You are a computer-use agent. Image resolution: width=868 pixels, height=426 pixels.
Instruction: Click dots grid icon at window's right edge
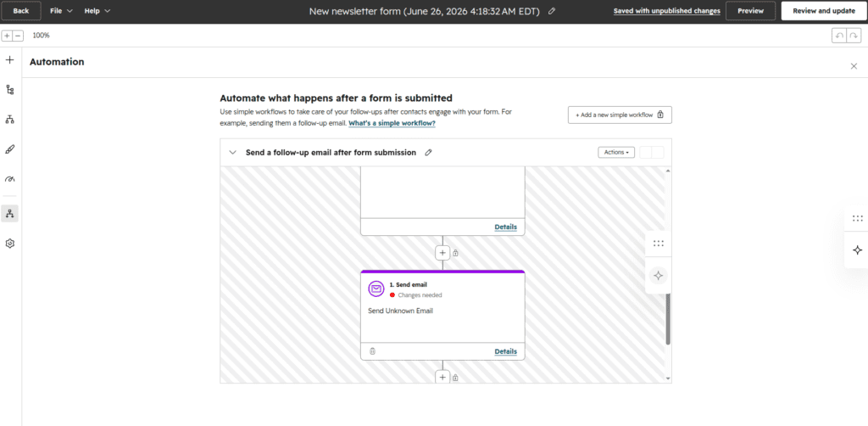point(858,218)
